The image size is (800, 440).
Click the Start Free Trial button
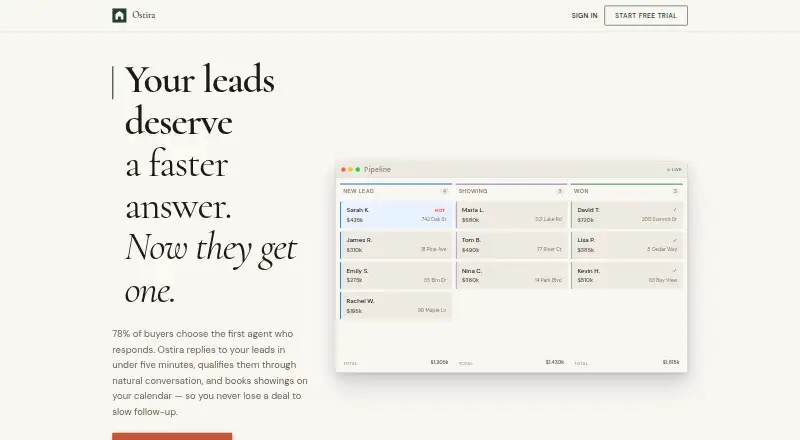pos(646,16)
